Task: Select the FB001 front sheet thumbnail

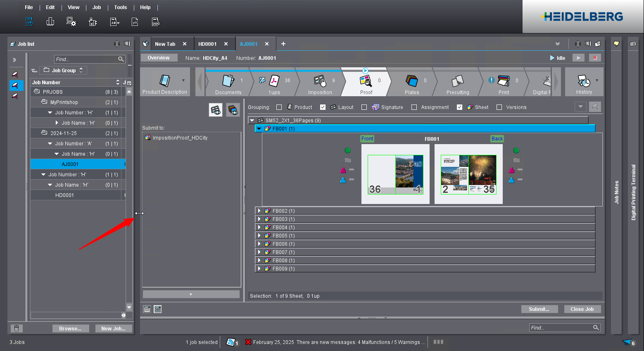Action: click(395, 175)
